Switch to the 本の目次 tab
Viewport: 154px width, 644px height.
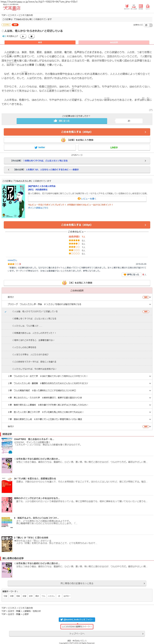[114, 42]
